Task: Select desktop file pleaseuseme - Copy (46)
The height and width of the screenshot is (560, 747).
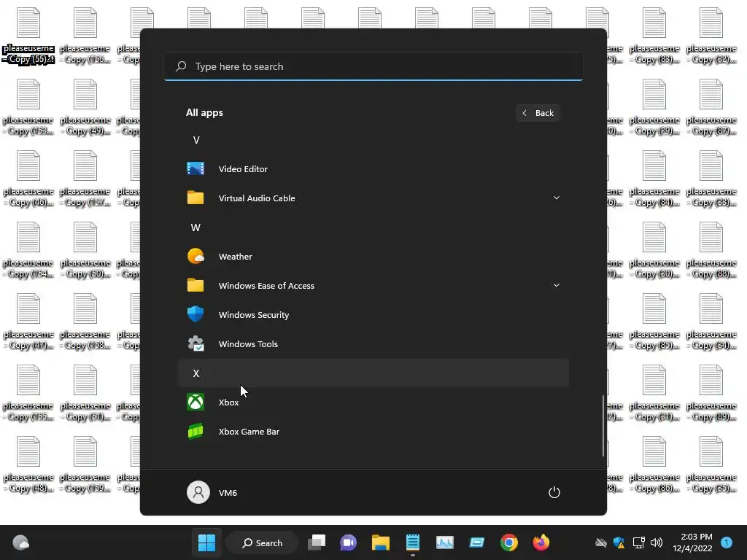Action: point(28,179)
